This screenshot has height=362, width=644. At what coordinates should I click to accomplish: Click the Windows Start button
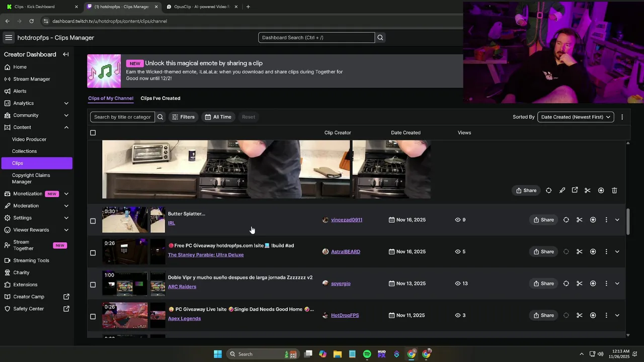[x=218, y=354]
